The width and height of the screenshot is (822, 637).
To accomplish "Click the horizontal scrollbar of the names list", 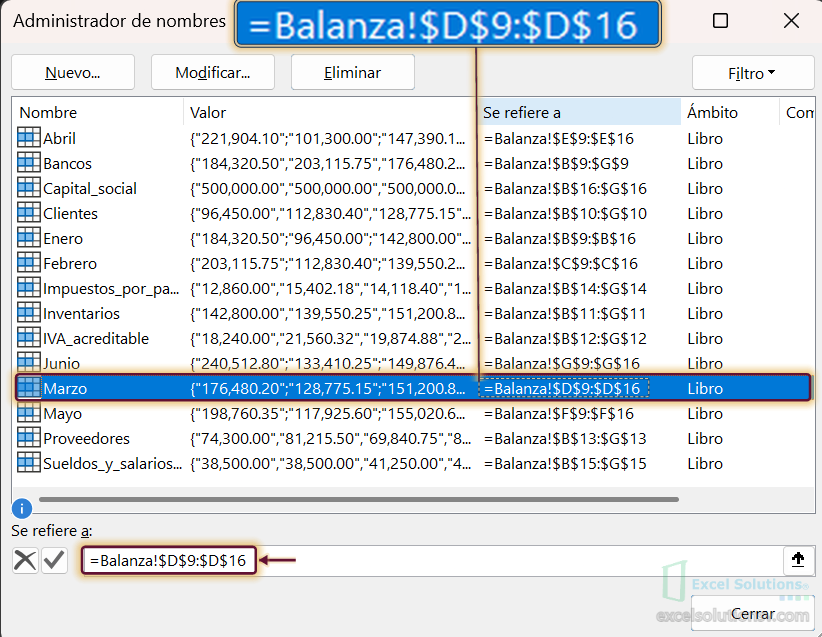I will tap(359, 499).
